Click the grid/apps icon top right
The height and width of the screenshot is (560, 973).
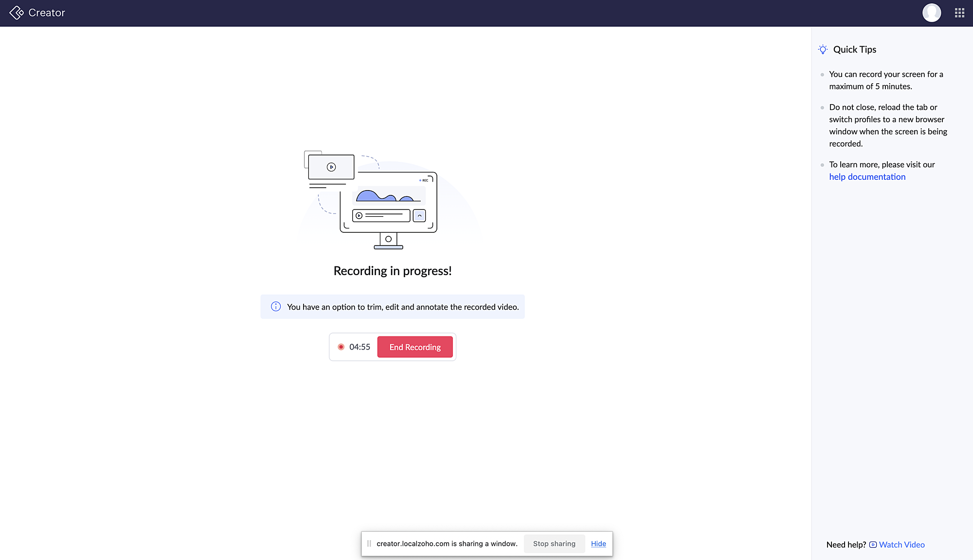tap(959, 13)
